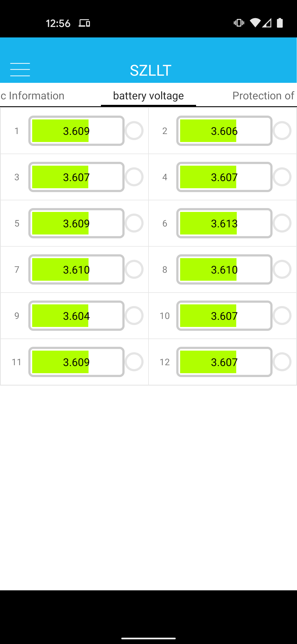Screen dimensions: 297x644
Task: Tap the SZLLT title
Action: click(x=150, y=70)
